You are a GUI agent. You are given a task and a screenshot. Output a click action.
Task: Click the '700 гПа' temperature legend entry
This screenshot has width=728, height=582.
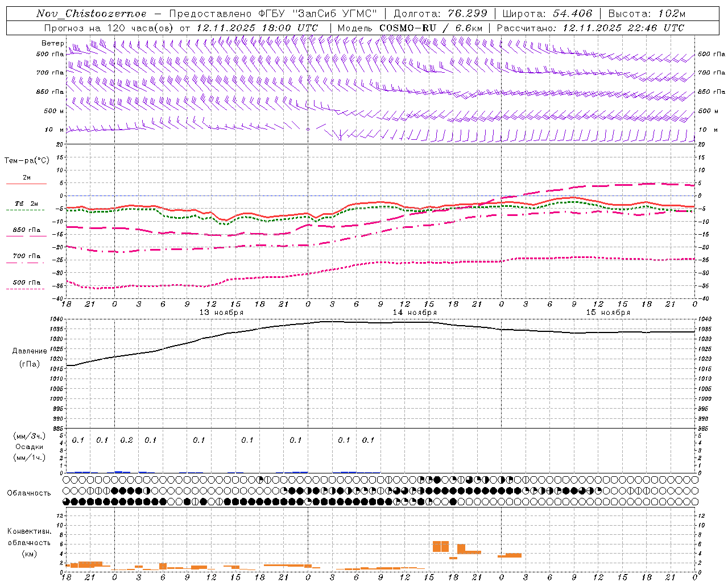pyautogui.click(x=27, y=256)
